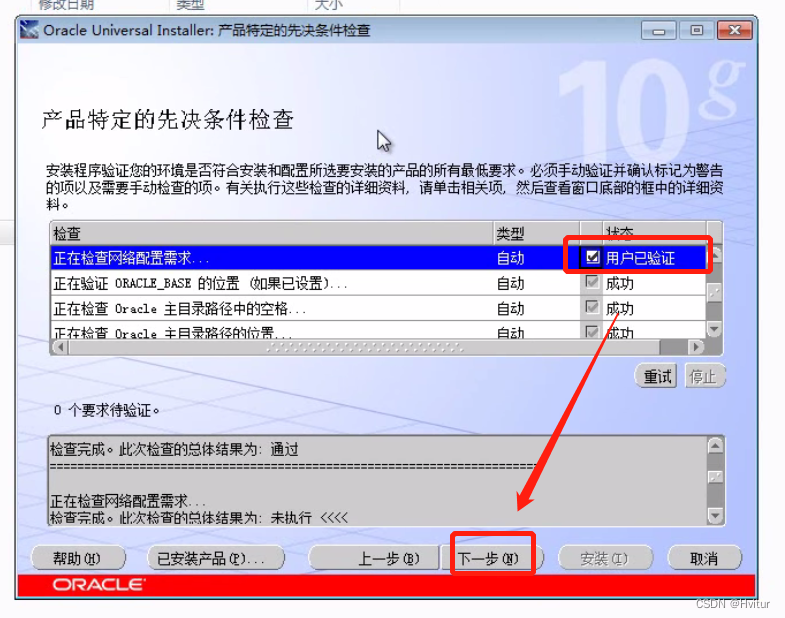Select row 正在验证 ORACLE_BASE 的位置
Screen dimensions: 785x618
[379, 283]
